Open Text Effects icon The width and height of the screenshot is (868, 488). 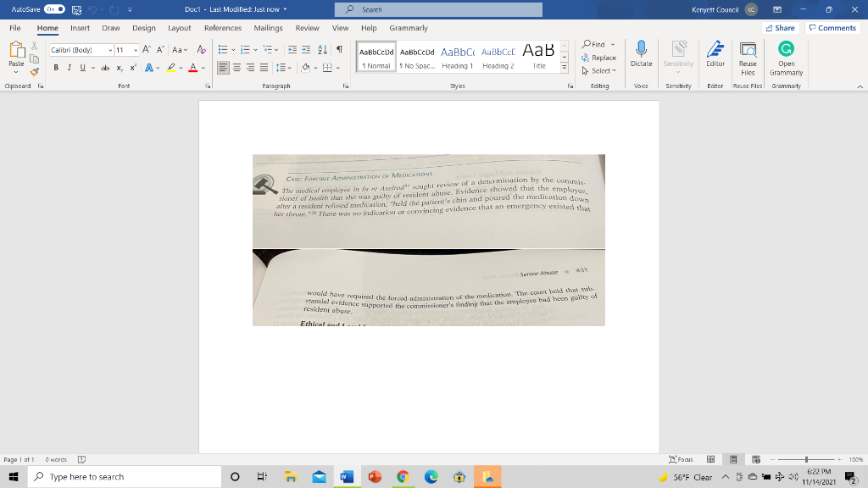pyautogui.click(x=149, y=68)
